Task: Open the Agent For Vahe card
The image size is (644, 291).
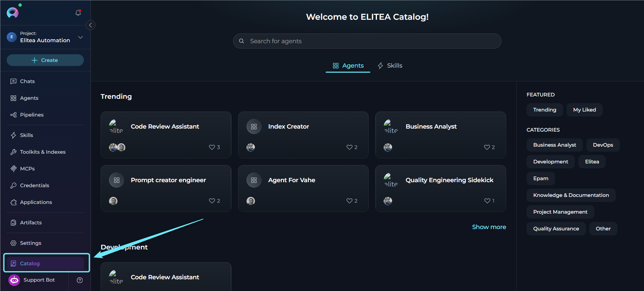Action: point(303,189)
